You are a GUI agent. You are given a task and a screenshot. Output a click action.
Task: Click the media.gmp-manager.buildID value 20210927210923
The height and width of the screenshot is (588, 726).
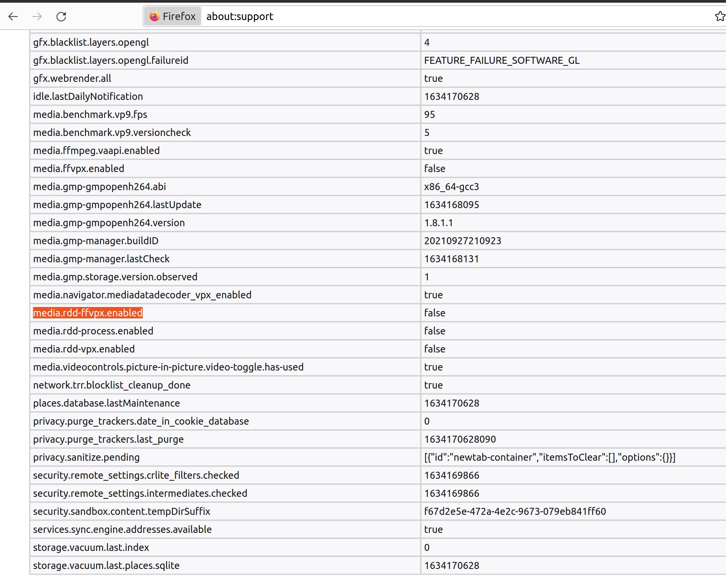[462, 241]
